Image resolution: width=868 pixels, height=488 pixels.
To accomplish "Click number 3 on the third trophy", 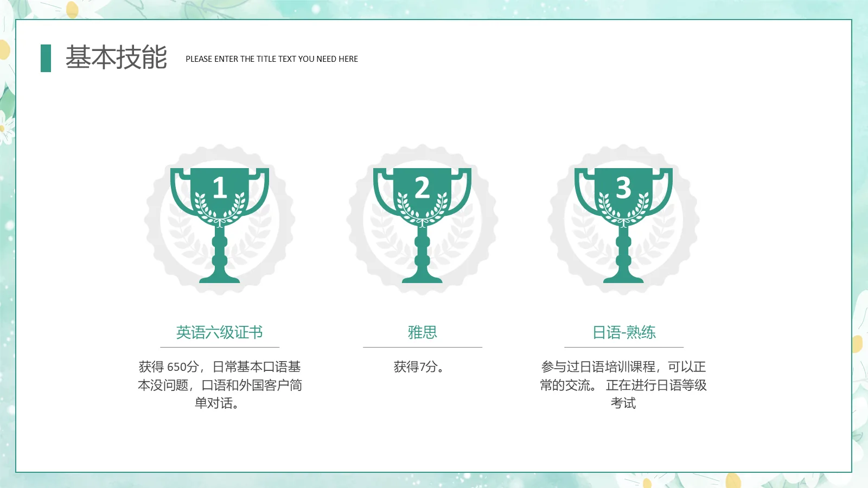I will tap(623, 188).
